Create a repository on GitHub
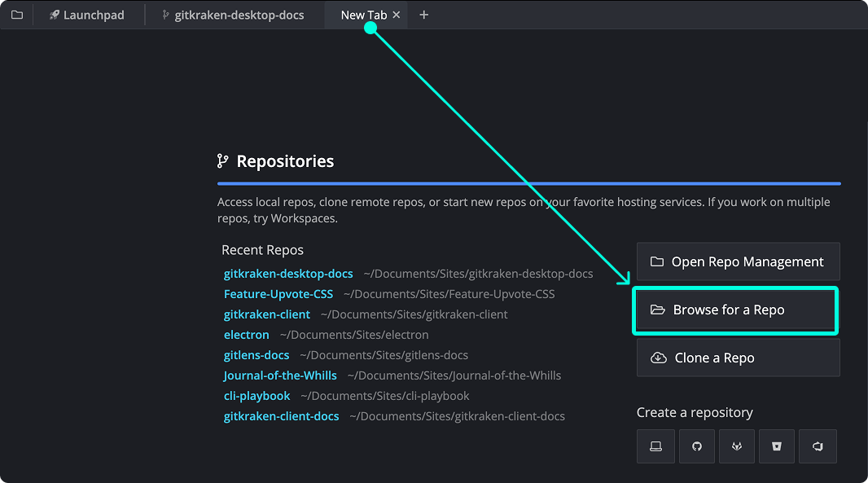 (696, 446)
